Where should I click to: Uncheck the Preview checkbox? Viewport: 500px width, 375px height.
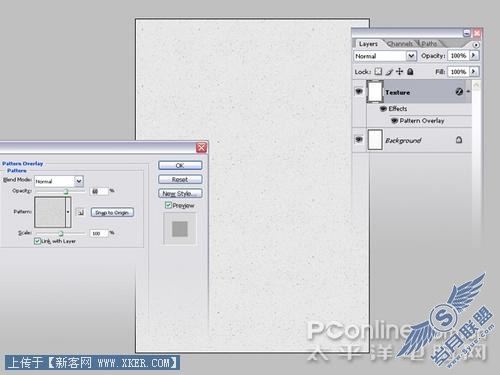168,205
